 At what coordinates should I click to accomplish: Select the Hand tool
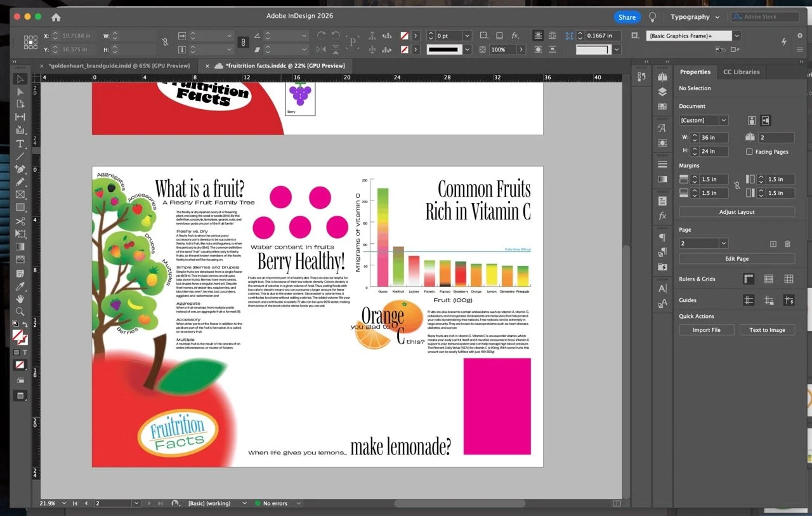coord(20,298)
